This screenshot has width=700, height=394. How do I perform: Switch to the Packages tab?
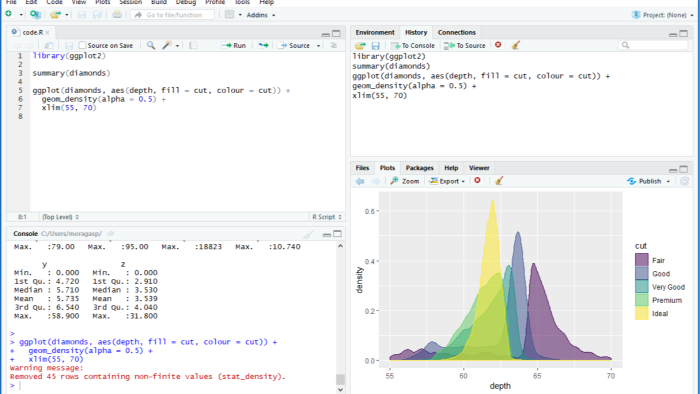point(419,168)
